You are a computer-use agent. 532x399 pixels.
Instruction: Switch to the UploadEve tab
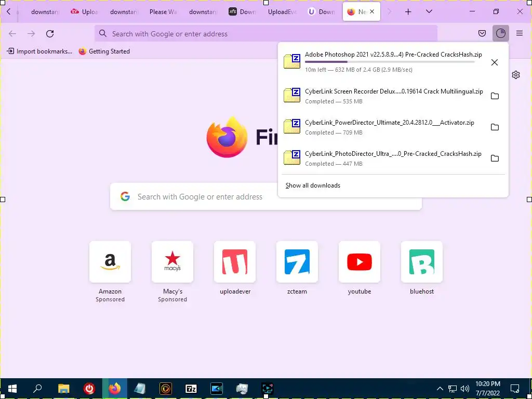(282, 12)
